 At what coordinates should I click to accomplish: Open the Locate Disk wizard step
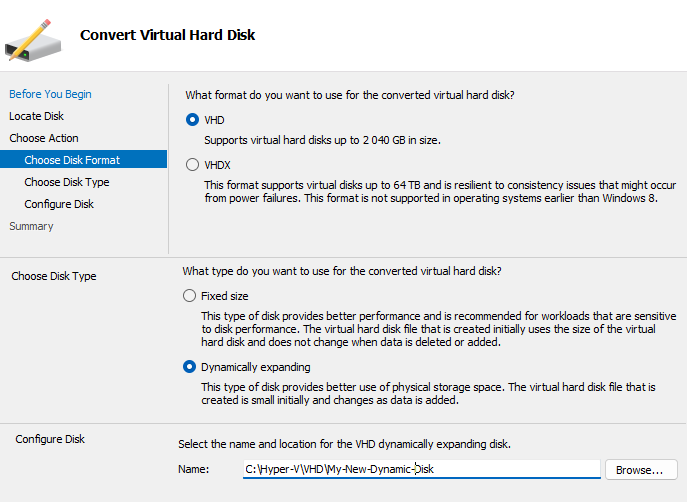click(37, 116)
